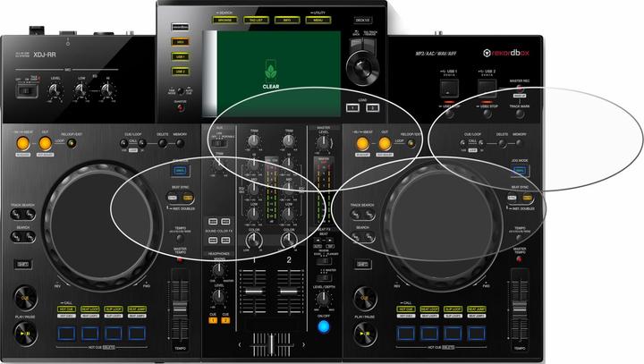Image resolution: width=644 pixels, height=364 pixels.
Task: Click the right deck LOOP IN button
Action: (362, 143)
